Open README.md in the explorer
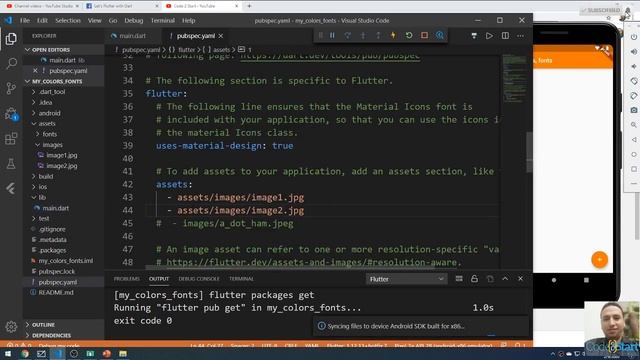The height and width of the screenshot is (360, 640). 56,293
